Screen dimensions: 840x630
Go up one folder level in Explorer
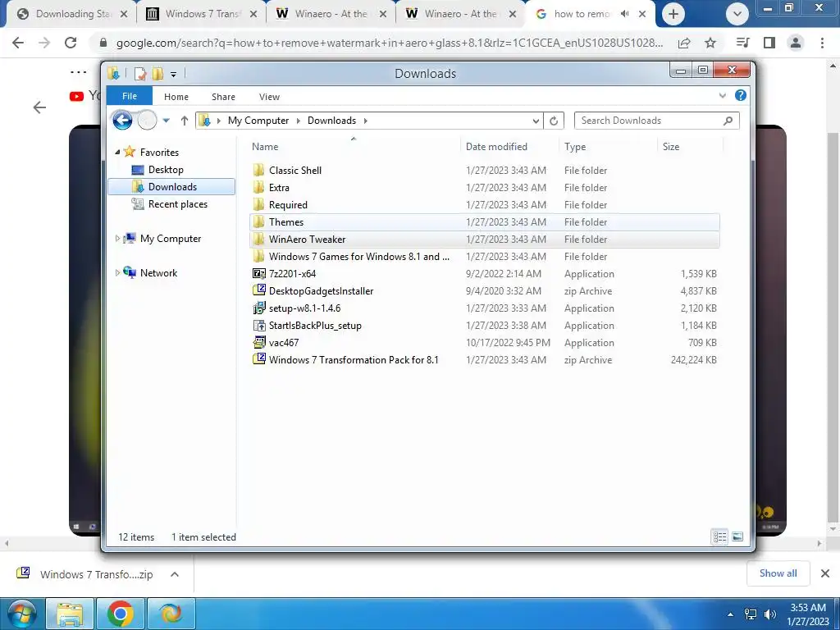(x=185, y=121)
